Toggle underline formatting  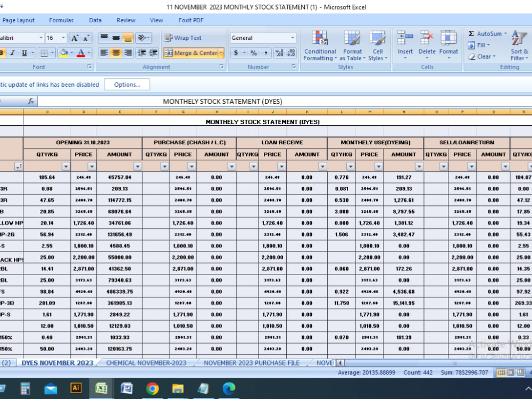(24, 53)
